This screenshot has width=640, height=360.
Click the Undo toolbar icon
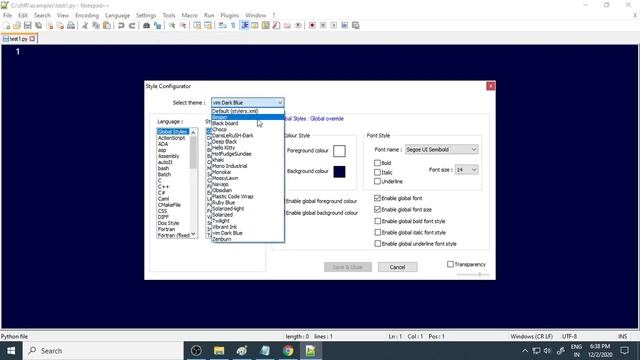121,25
